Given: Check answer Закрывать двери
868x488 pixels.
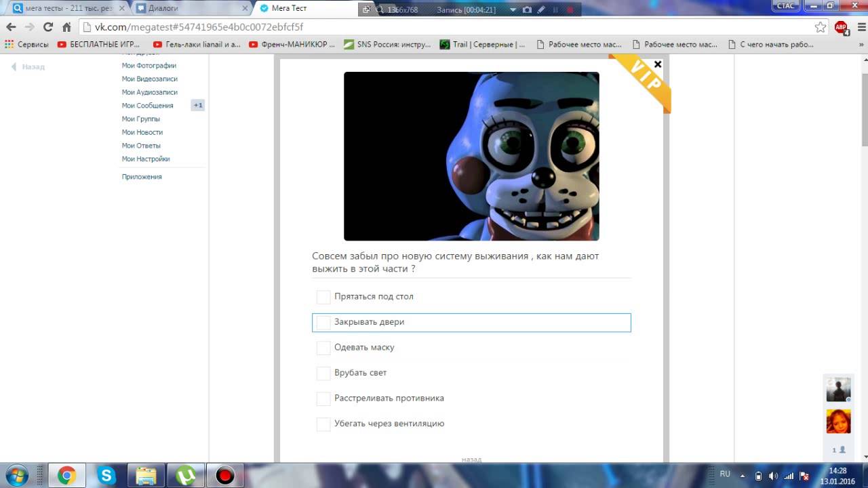Looking at the screenshot, I should 323,322.
